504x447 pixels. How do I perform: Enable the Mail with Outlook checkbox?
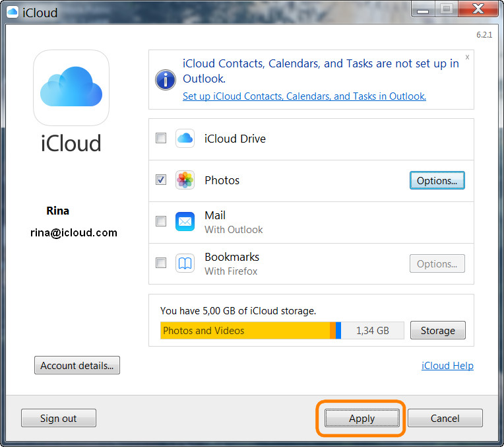pyautogui.click(x=161, y=221)
